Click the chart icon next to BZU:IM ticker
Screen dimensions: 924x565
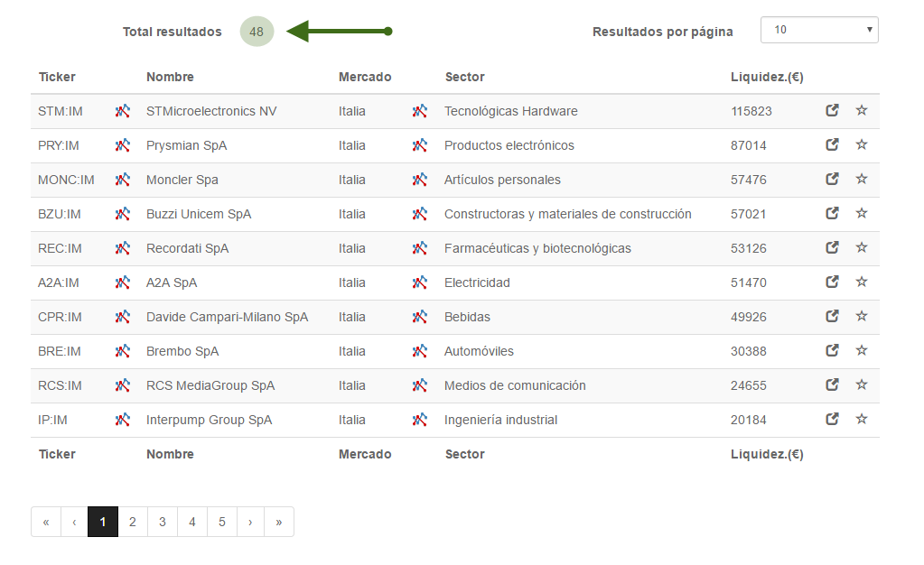pyautogui.click(x=123, y=214)
